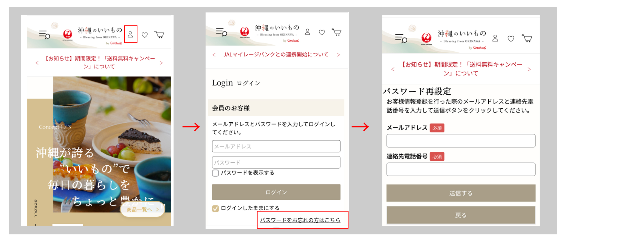Click the heart icon on password reset screen
The height and width of the screenshot is (242, 644).
point(511,39)
